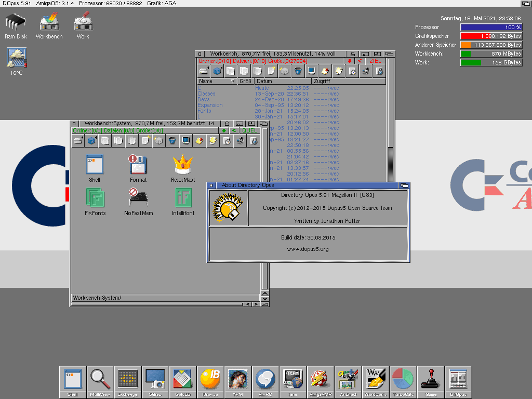Screen dimensions: 532x399
Task: Toggle lock icon in System lister titlebar
Action: coord(227,124)
